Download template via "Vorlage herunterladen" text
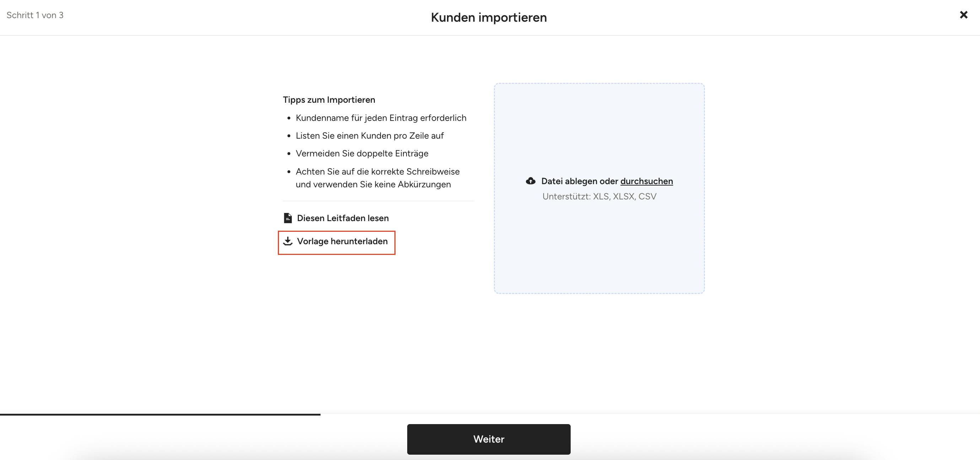This screenshot has width=980, height=460. point(342,241)
